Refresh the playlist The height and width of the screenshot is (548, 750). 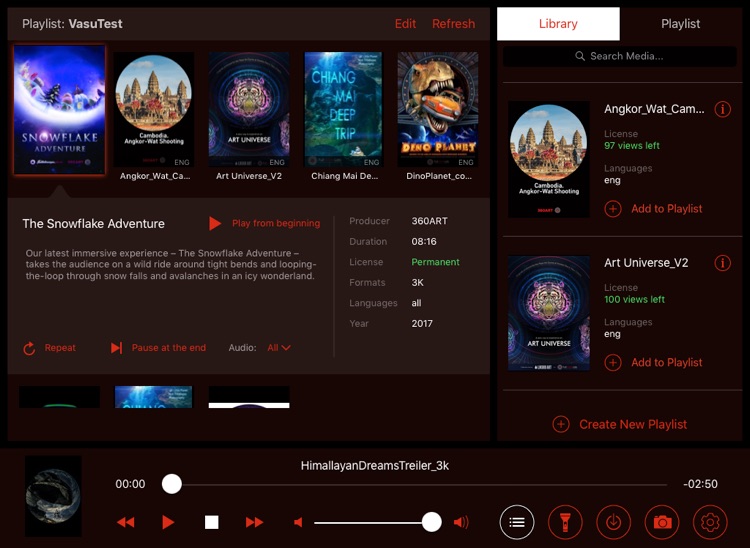click(453, 24)
